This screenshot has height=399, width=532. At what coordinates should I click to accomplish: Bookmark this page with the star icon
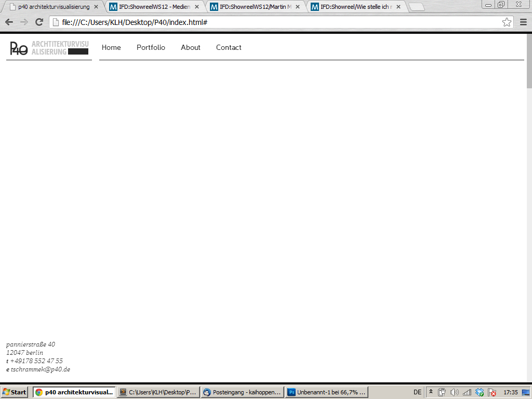pos(507,22)
